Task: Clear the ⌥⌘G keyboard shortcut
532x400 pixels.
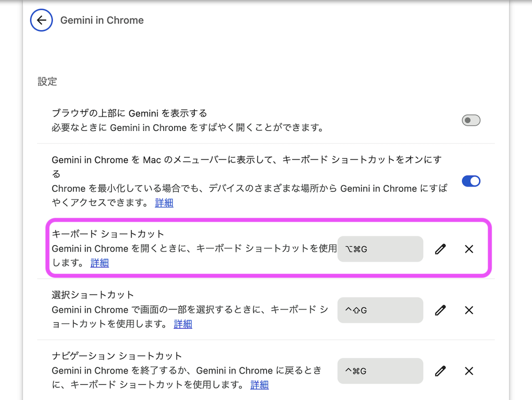Action: pyautogui.click(x=469, y=249)
